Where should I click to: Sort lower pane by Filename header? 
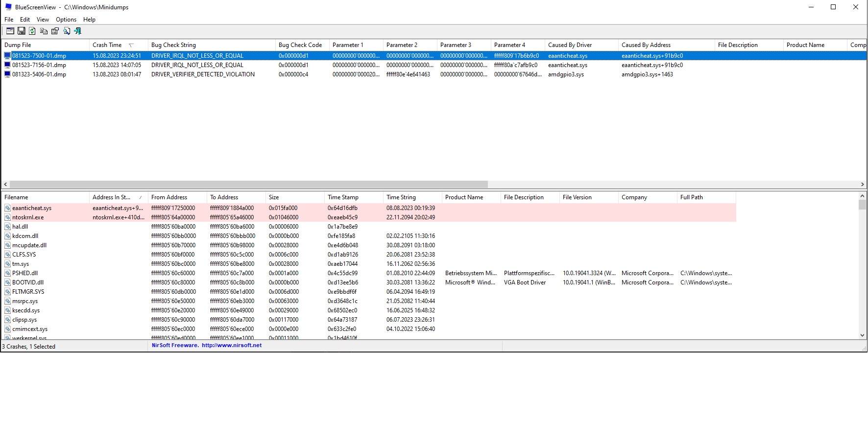[46, 197]
